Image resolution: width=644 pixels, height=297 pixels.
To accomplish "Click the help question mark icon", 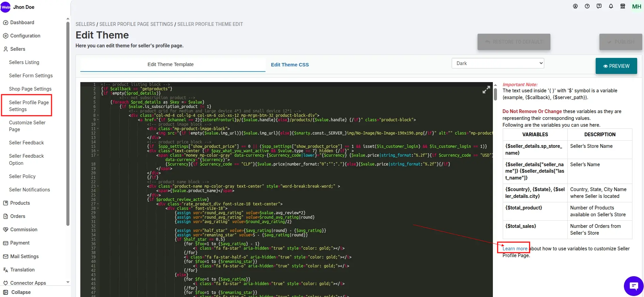I will [x=587, y=6].
